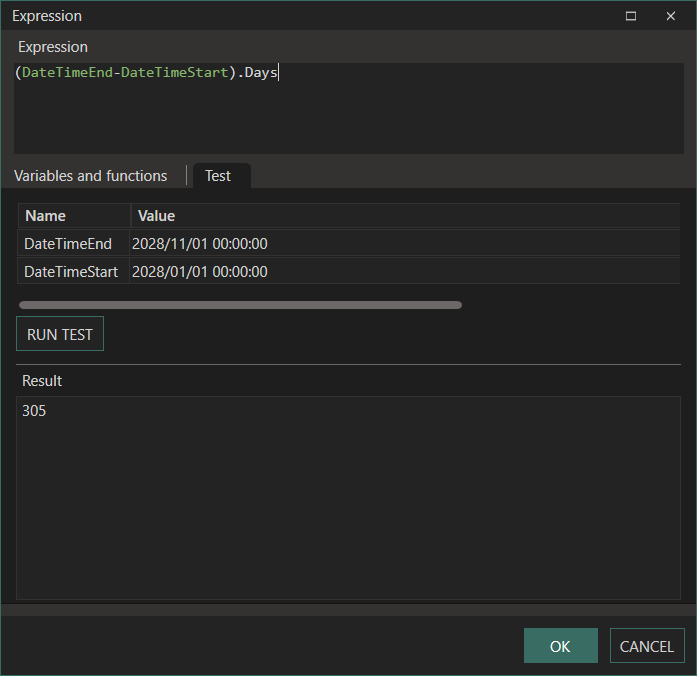Click the Expression dialog title bar
697x676 pixels.
[x=300, y=16]
